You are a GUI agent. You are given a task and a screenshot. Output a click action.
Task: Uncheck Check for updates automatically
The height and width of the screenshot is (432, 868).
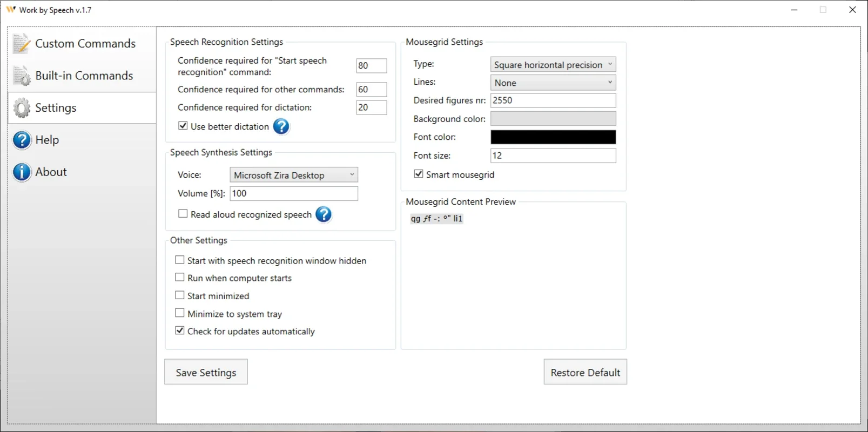180,330
